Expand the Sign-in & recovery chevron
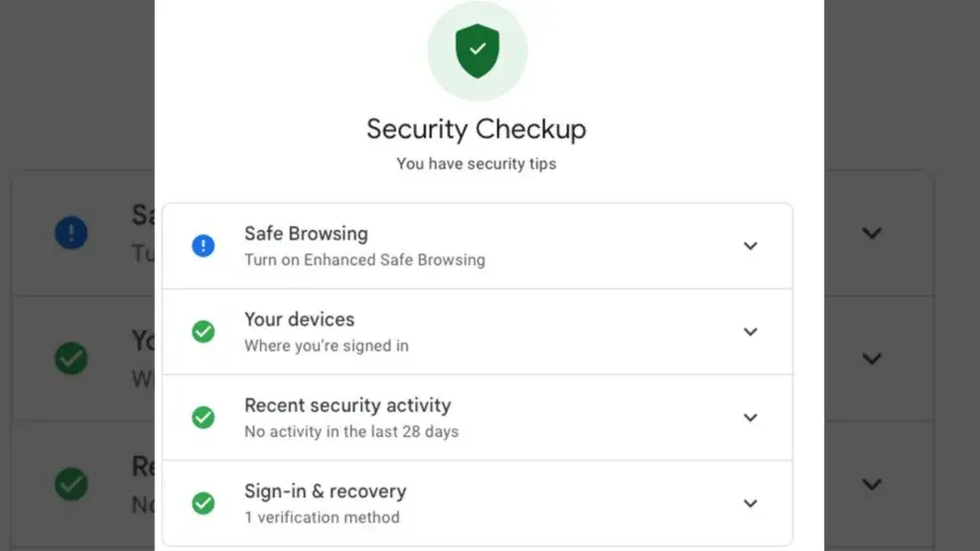This screenshot has width=980, height=551. click(x=750, y=503)
